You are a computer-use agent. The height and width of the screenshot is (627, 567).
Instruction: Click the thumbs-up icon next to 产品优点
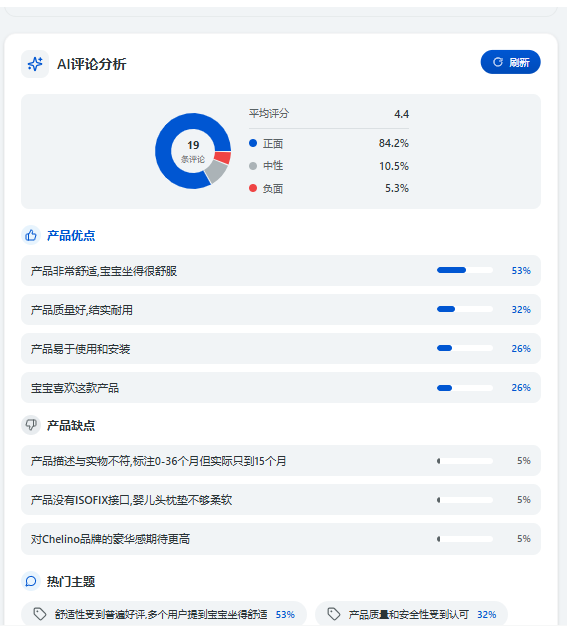(31, 236)
